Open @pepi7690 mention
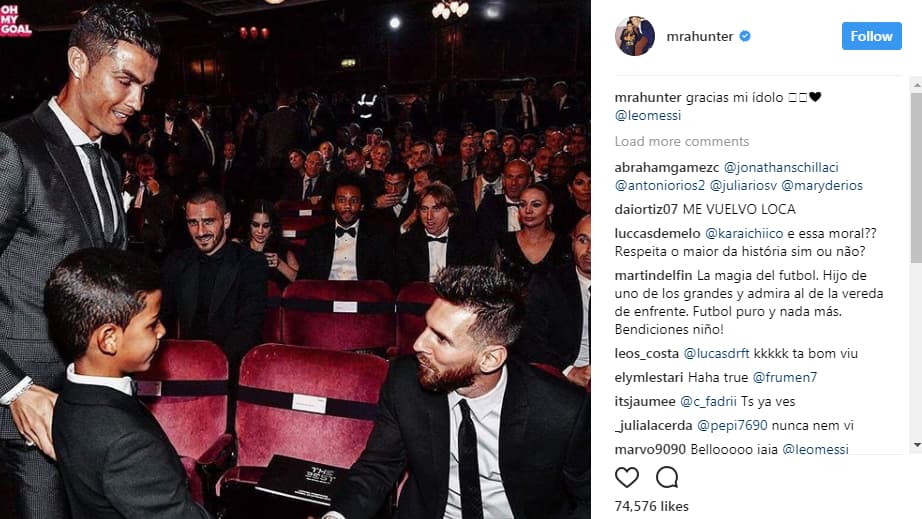This screenshot has width=922, height=519. (x=732, y=426)
